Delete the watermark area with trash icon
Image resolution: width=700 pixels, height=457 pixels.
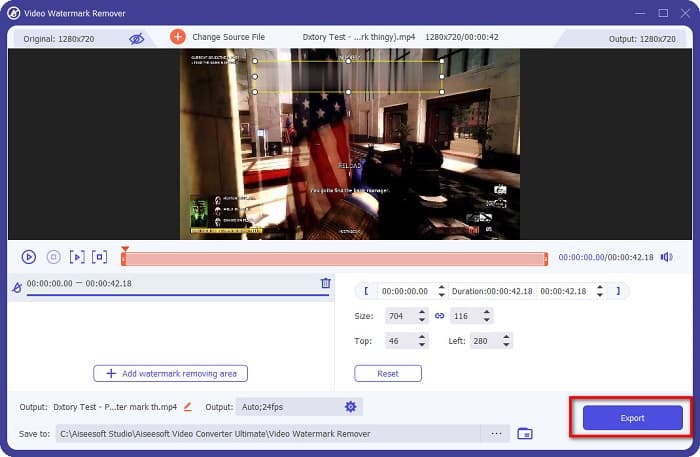[326, 283]
